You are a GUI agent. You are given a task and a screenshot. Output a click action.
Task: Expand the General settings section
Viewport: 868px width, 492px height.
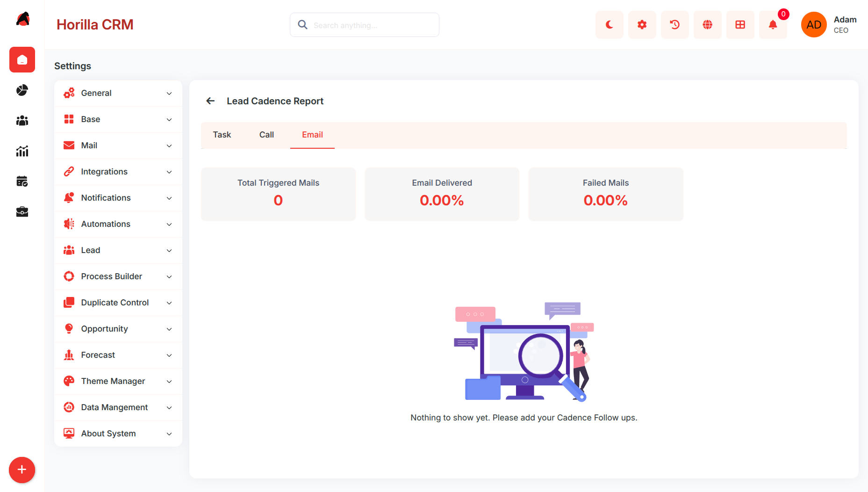pyautogui.click(x=118, y=93)
